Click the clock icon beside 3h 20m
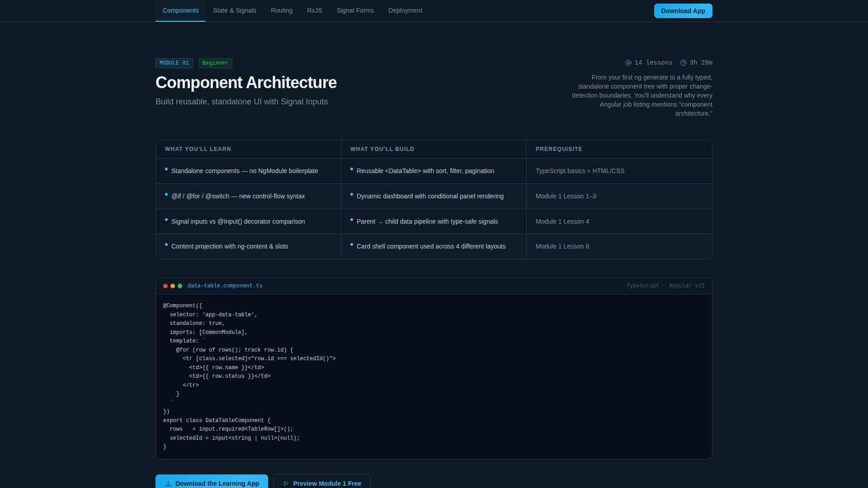The image size is (868, 488). tap(684, 63)
